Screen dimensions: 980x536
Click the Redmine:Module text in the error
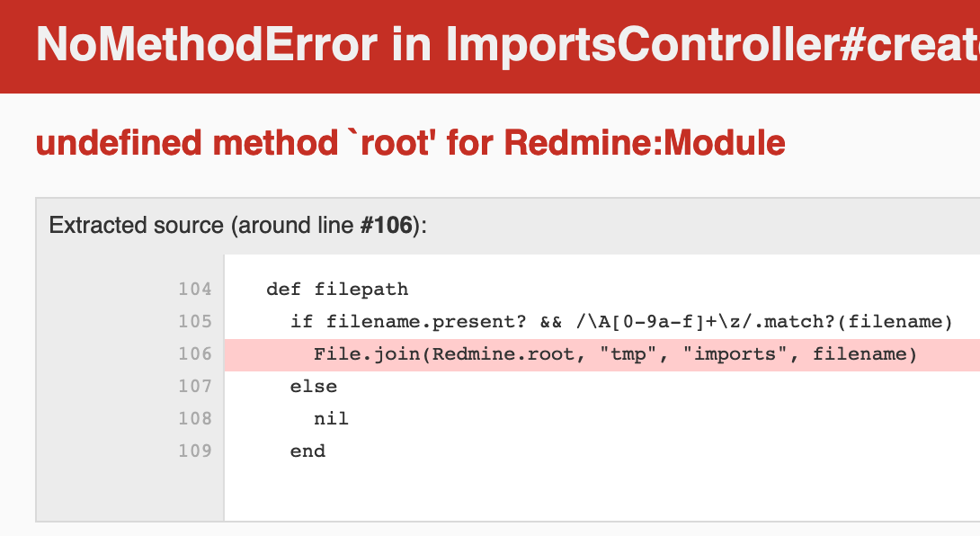click(645, 143)
